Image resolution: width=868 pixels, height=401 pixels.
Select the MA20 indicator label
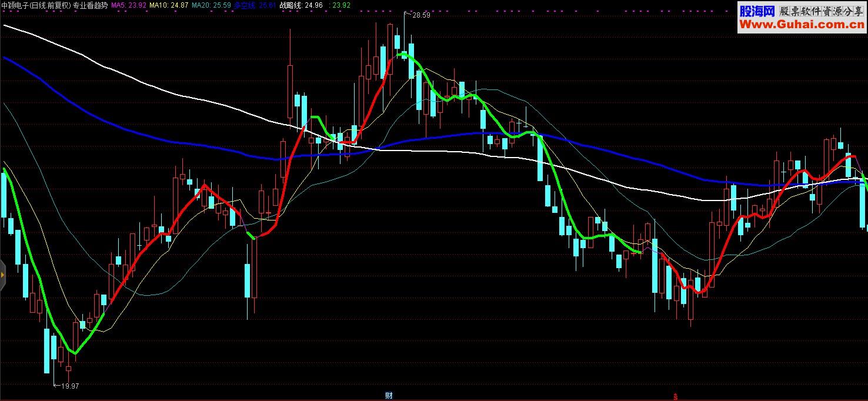coord(211,5)
